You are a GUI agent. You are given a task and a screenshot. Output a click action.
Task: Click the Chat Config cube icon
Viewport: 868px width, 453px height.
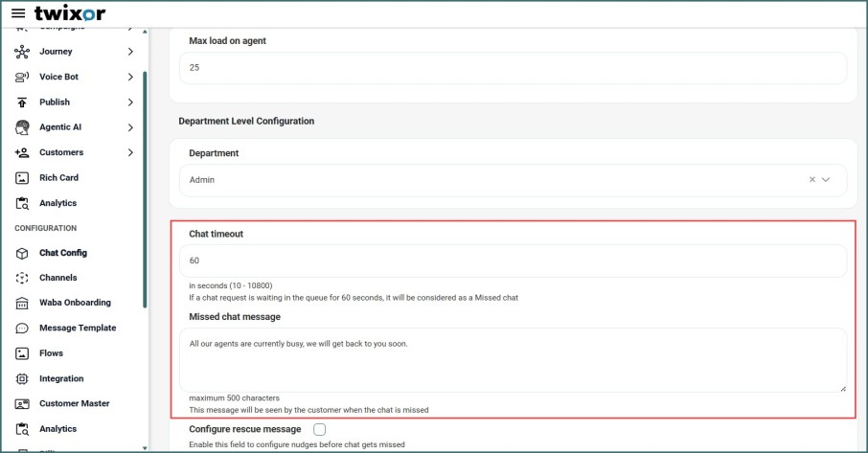(22, 253)
